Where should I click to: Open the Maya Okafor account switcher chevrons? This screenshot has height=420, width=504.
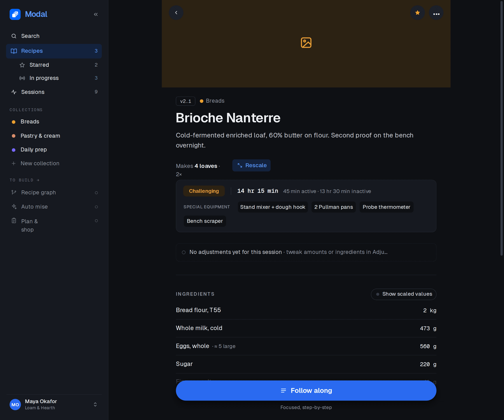[95, 404]
